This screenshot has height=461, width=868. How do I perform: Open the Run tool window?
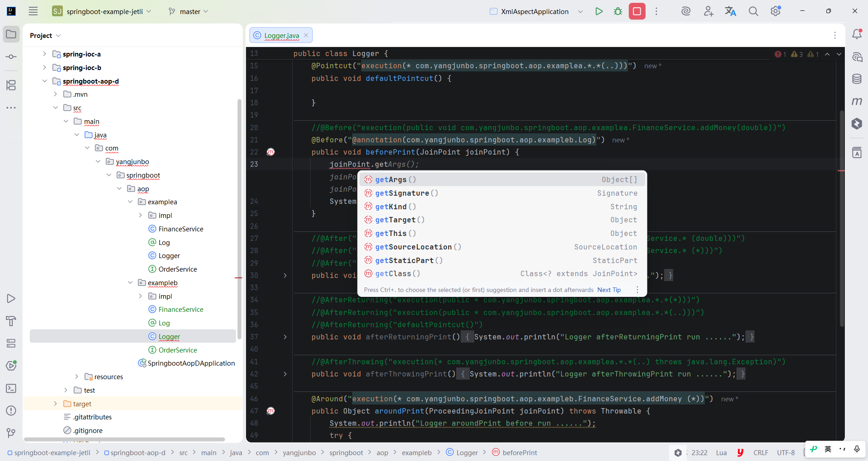click(x=11, y=299)
